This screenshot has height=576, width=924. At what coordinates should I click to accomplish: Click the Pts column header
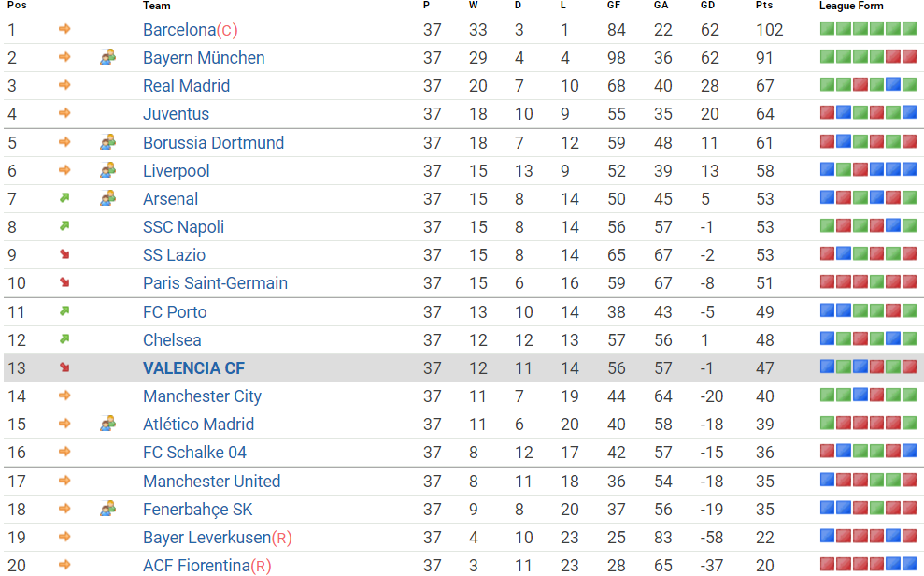tap(763, 6)
